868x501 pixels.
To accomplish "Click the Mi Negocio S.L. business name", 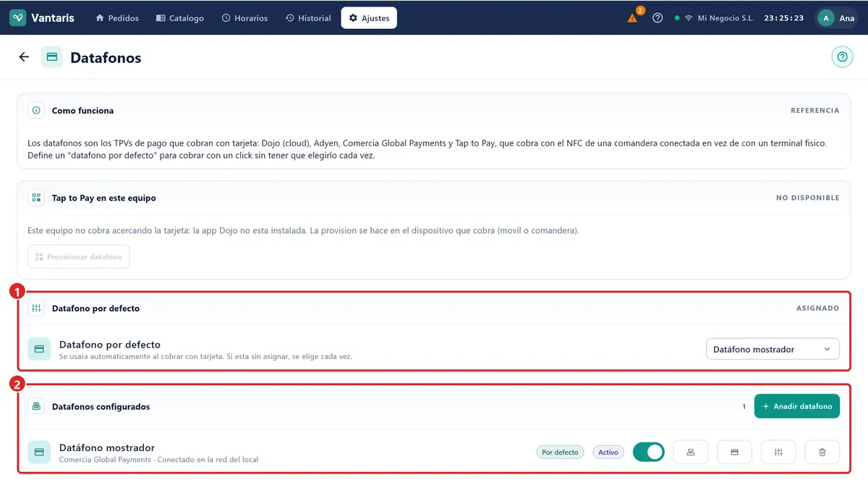I will [x=726, y=18].
